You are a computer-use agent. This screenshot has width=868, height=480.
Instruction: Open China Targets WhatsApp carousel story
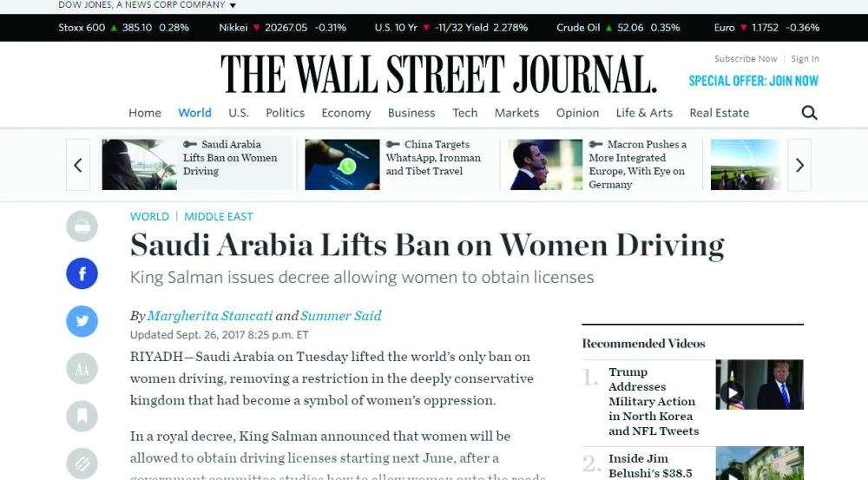click(433, 158)
